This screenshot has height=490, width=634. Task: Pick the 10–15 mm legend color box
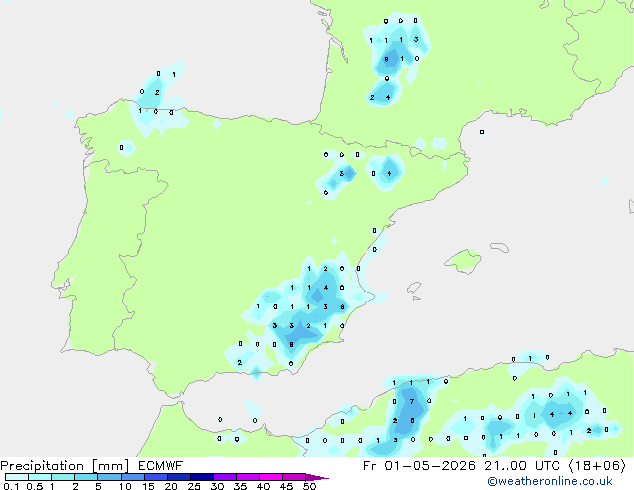(x=132, y=477)
